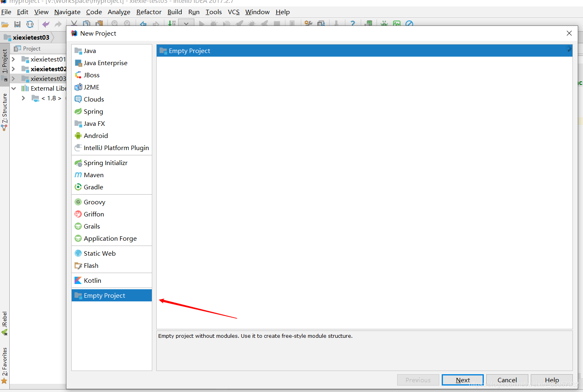
Task: Select Empty Project in the left list
Action: pyautogui.click(x=104, y=295)
